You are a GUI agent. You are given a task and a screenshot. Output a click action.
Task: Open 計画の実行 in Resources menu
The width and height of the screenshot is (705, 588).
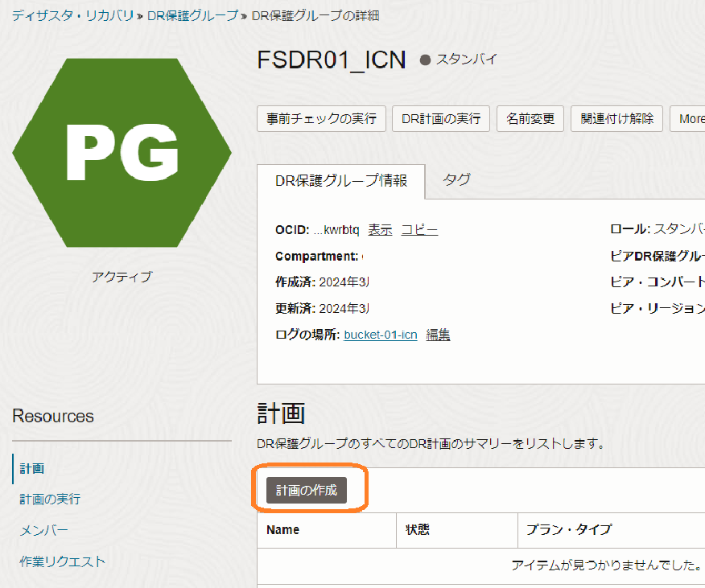50,500
